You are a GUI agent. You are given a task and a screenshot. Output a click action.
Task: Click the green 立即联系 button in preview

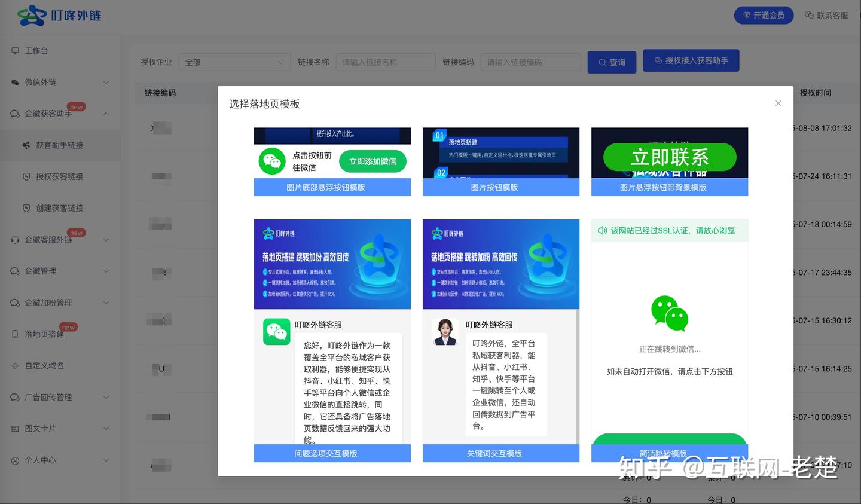[x=670, y=157]
